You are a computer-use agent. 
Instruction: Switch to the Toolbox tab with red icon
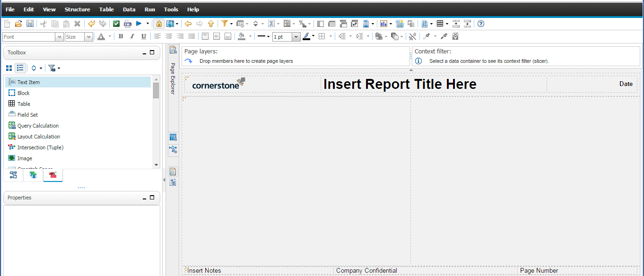53,175
